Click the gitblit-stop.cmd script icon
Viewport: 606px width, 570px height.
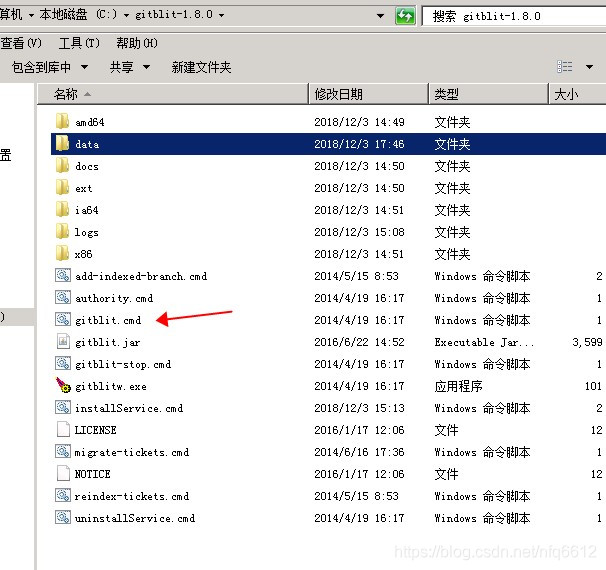click(63, 364)
